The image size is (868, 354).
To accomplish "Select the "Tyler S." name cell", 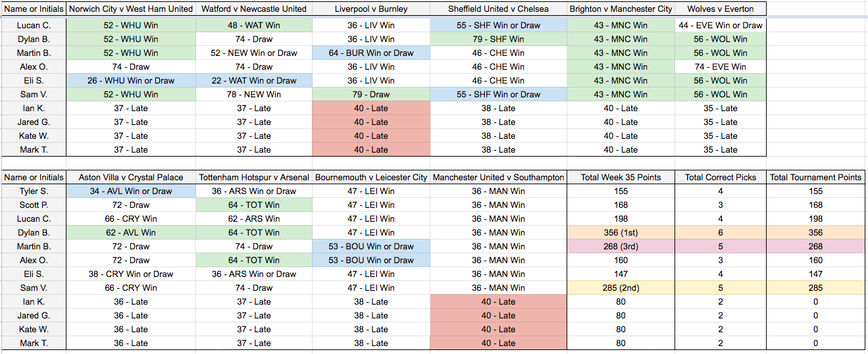I will pos(34,191).
